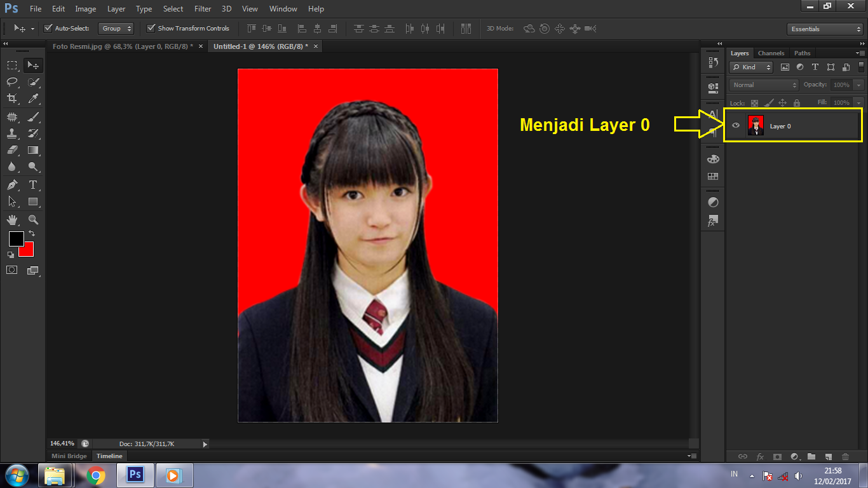
Task: Open the layer filter Kind dropdown
Action: point(751,67)
